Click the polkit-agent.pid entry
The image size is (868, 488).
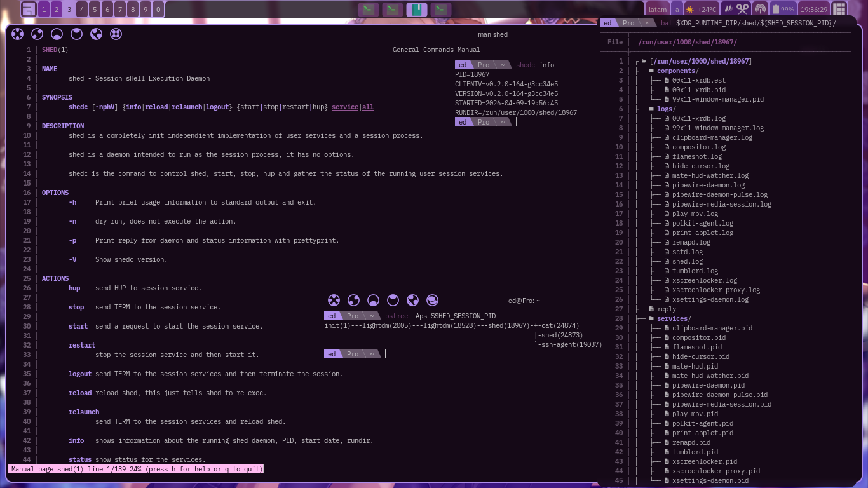(703, 423)
